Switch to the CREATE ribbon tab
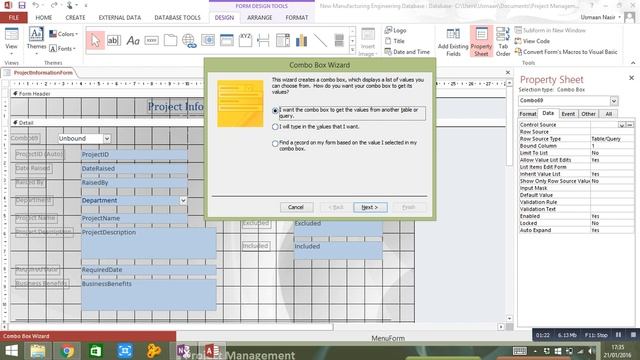The image size is (640, 360). (x=76, y=18)
